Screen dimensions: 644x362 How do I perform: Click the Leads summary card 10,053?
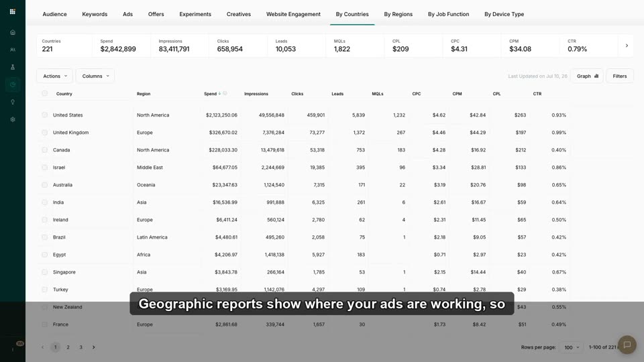[x=296, y=45]
